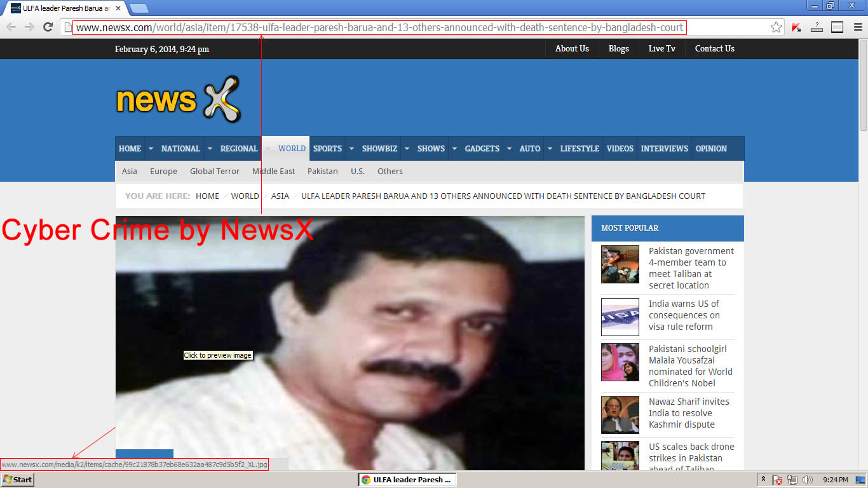The height and width of the screenshot is (488, 868).
Task: Open the Contact Us link
Action: pyautogui.click(x=714, y=48)
